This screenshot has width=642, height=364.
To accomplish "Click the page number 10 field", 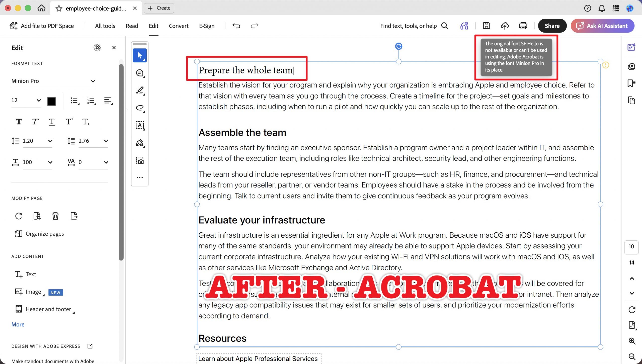I will 631,247.
